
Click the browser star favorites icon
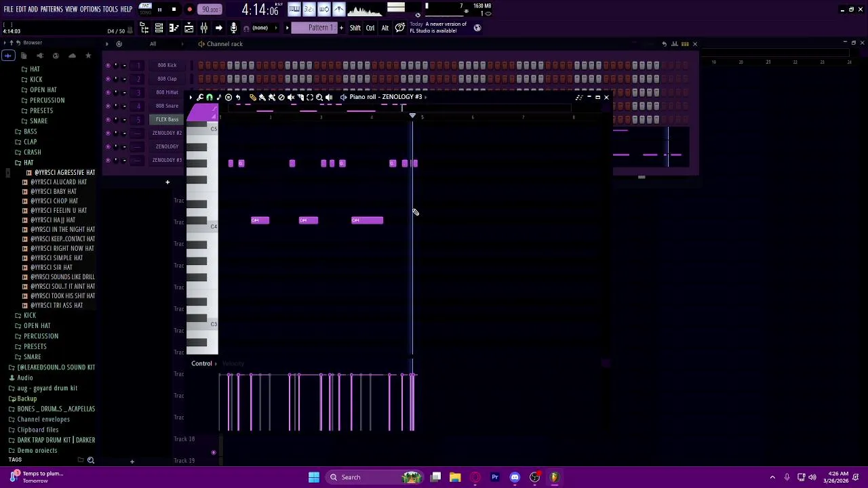point(88,56)
